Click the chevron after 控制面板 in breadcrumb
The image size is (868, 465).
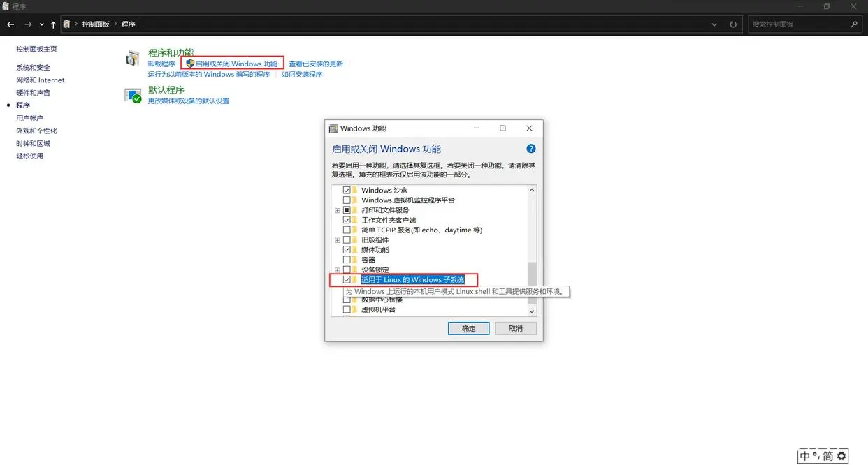[115, 24]
